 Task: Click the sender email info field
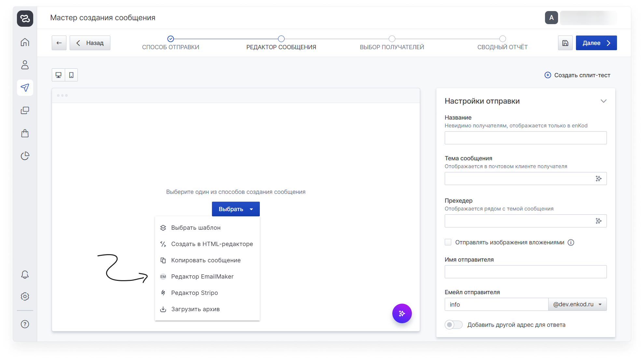click(497, 304)
